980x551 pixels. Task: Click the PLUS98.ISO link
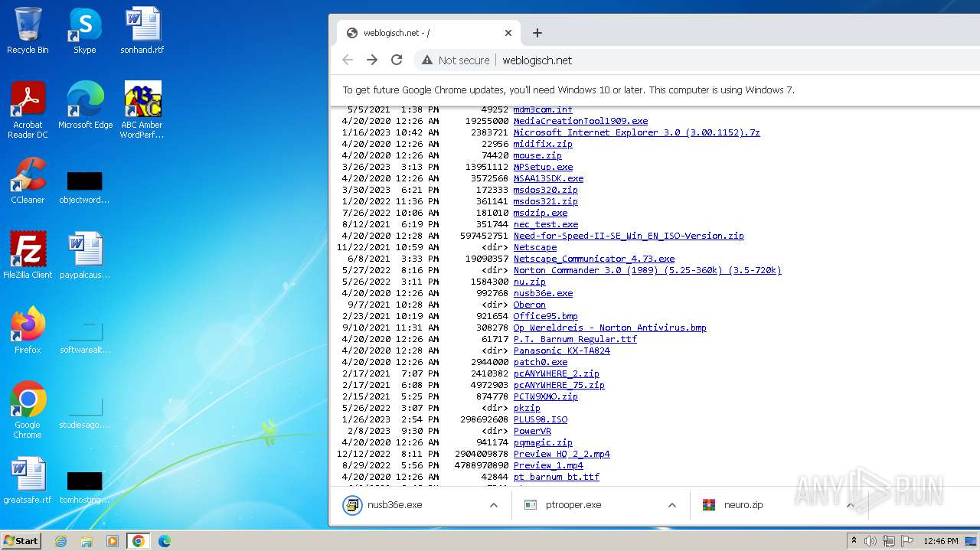[x=541, y=419]
